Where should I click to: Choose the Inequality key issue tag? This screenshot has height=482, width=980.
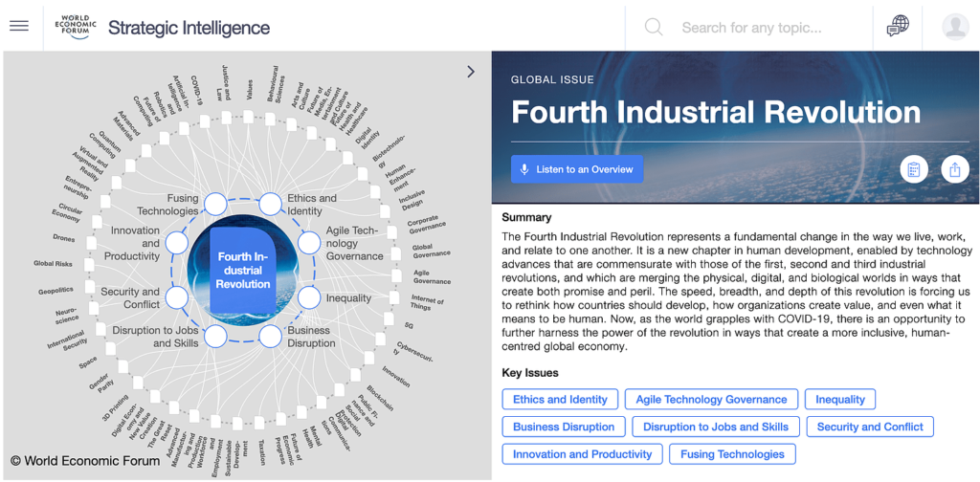click(x=839, y=400)
